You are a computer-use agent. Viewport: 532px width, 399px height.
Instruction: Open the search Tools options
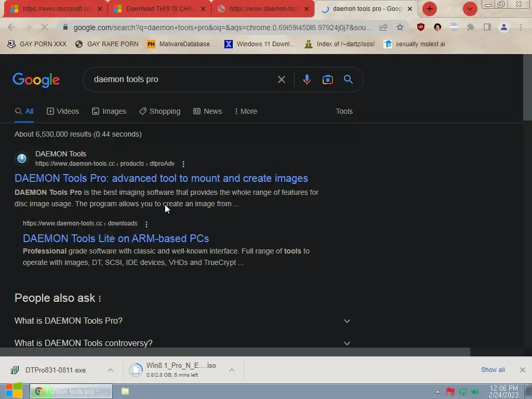pyautogui.click(x=344, y=111)
